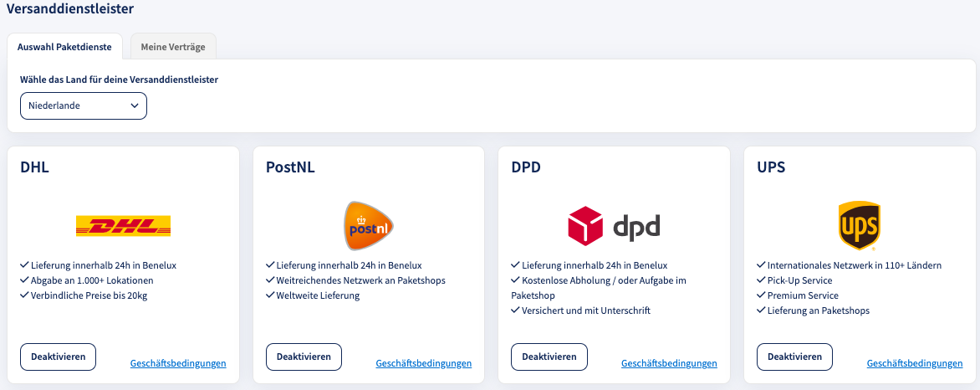Viewport: 980px width, 390px height.
Task: Click 'Weitreichendes Netzwerk an Paketshops' text
Action: (360, 280)
